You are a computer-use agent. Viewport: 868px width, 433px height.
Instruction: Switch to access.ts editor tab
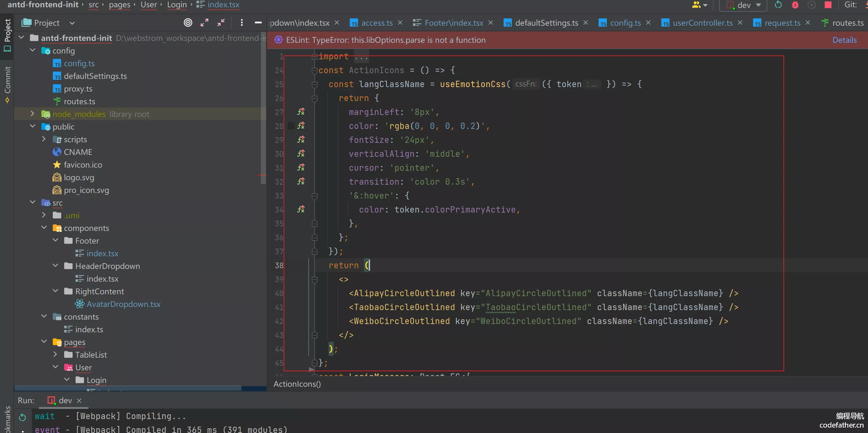[377, 22]
